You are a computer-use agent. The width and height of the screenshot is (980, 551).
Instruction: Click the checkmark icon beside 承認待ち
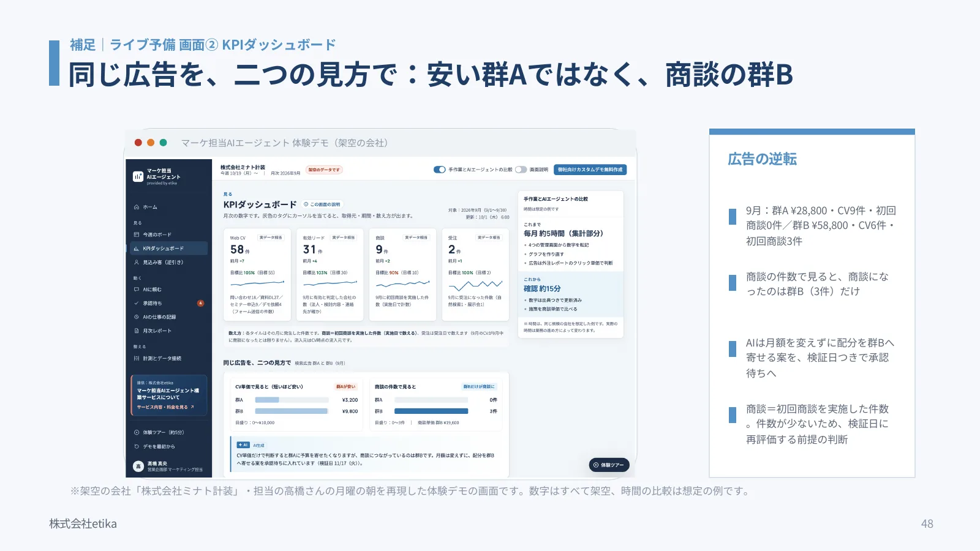coord(137,303)
